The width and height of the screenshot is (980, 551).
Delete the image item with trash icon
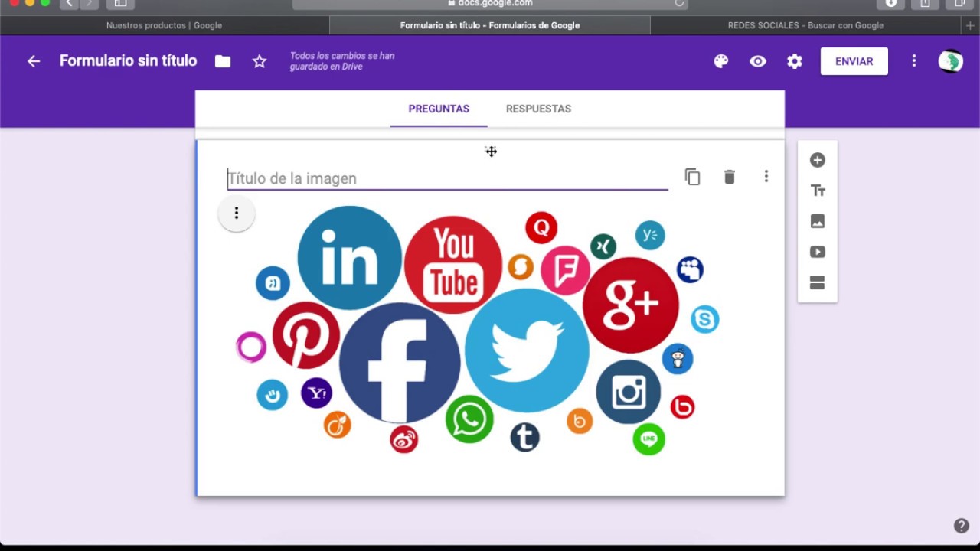coord(730,177)
